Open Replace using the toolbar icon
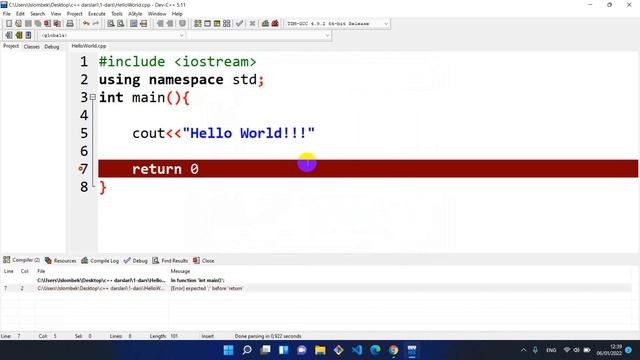The height and width of the screenshot is (360, 640). coord(120,24)
